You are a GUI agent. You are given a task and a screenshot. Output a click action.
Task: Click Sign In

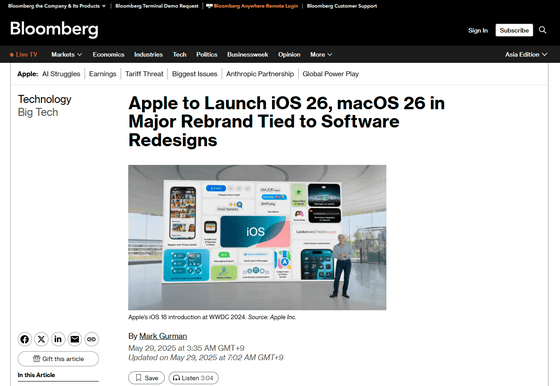(x=478, y=30)
